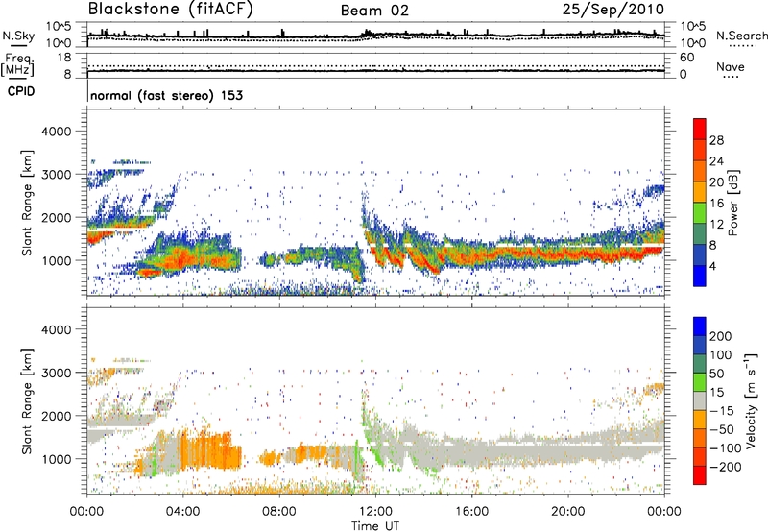The width and height of the screenshot is (768, 532).
Task: Click the 'Freq. [MHz]' axis label
Action: click(18, 65)
